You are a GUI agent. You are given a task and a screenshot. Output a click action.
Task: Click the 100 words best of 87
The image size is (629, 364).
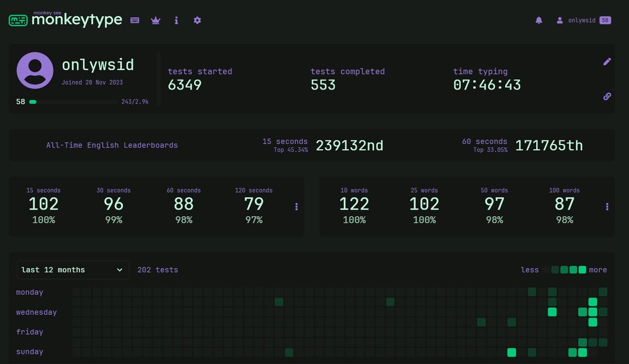pos(565,204)
